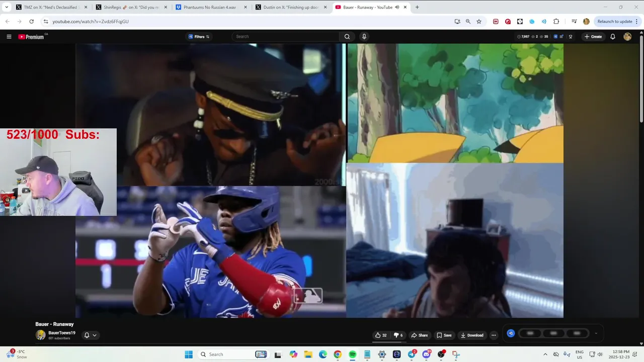644x362 pixels.
Task: Download the video
Action: pyautogui.click(x=472, y=335)
